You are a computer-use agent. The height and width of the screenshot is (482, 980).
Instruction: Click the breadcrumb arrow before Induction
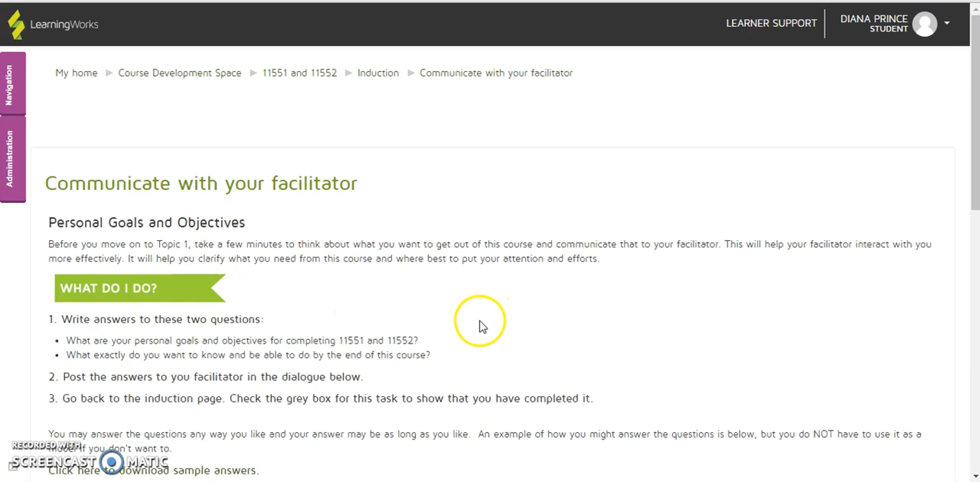[x=348, y=73]
